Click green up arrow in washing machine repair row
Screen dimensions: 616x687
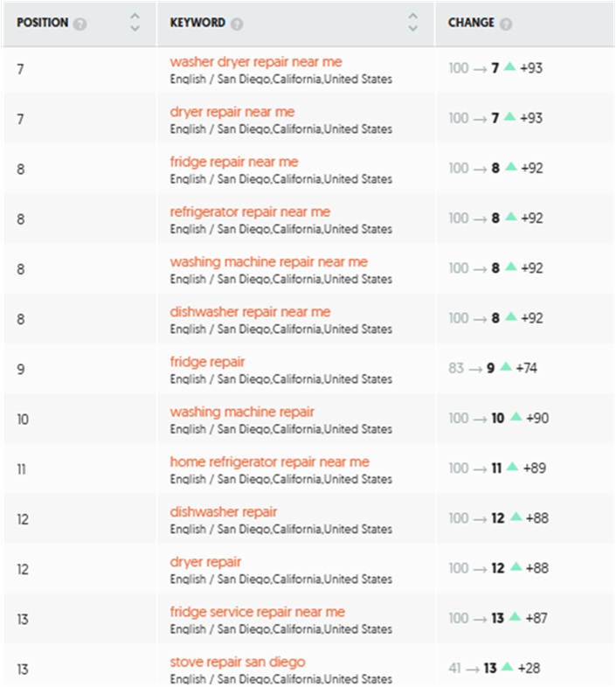pos(516,417)
